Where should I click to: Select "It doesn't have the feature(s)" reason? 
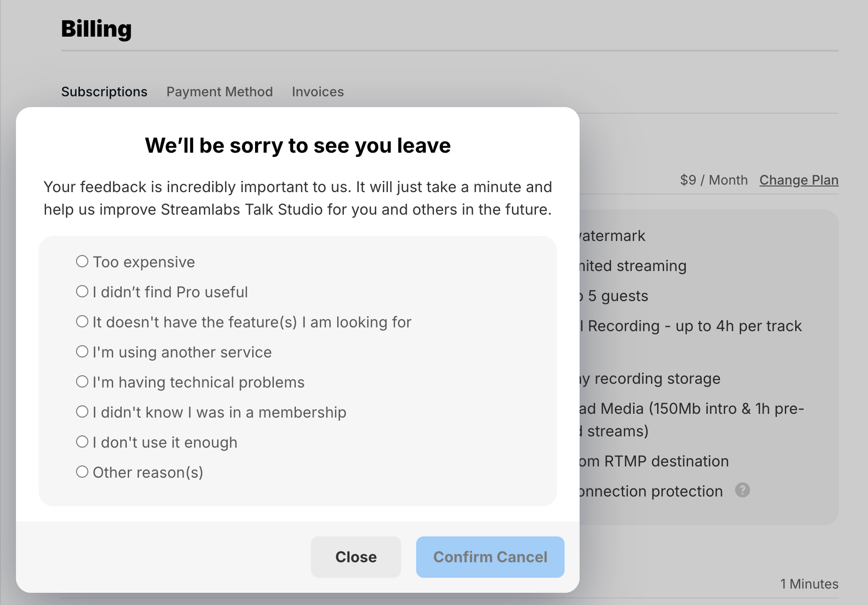click(x=82, y=321)
